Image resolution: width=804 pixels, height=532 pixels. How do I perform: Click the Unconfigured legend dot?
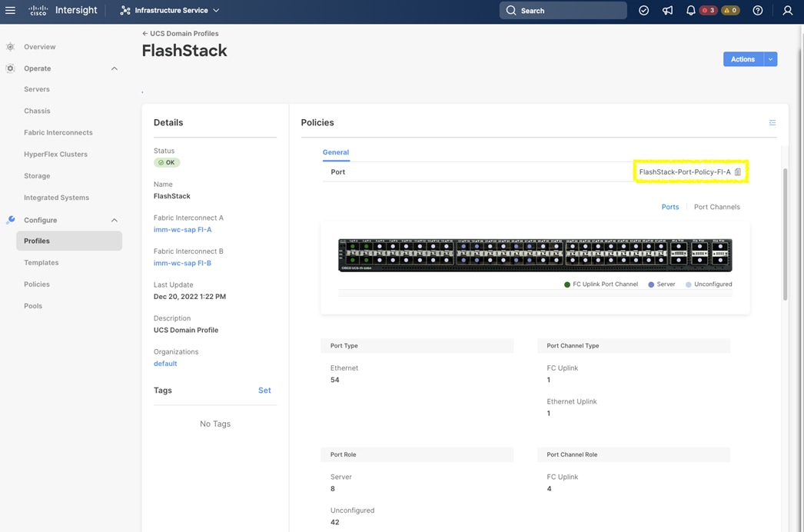click(689, 284)
